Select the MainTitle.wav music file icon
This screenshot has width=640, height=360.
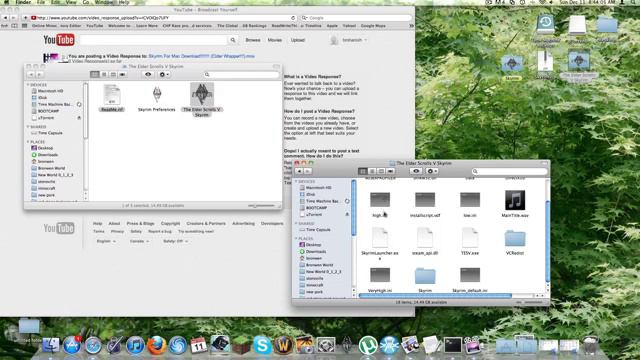point(515,200)
